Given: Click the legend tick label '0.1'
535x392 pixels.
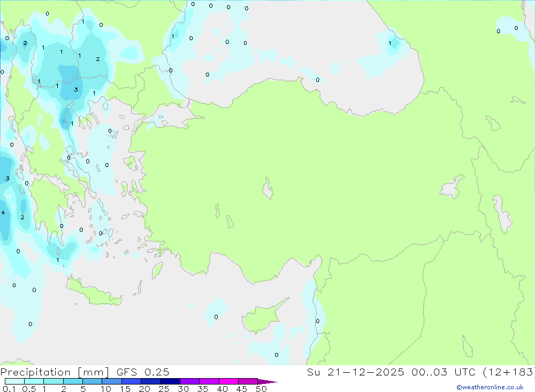Looking at the screenshot, I should [9, 389].
